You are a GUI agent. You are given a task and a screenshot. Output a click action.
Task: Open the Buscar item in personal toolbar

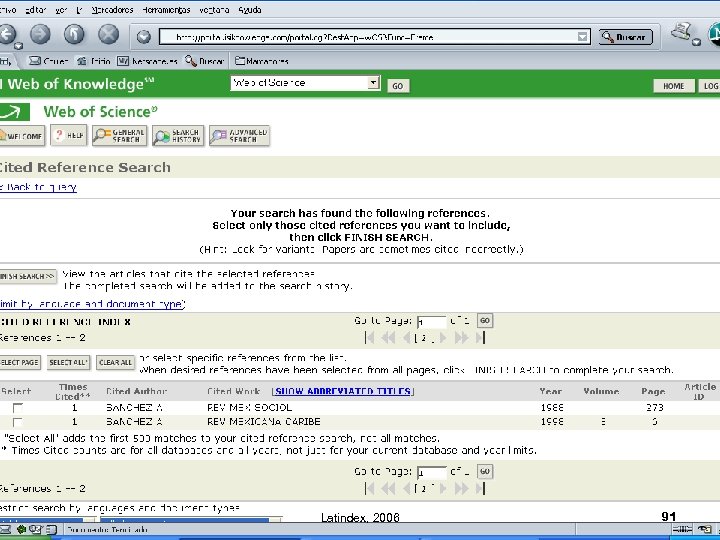[x=204, y=61]
